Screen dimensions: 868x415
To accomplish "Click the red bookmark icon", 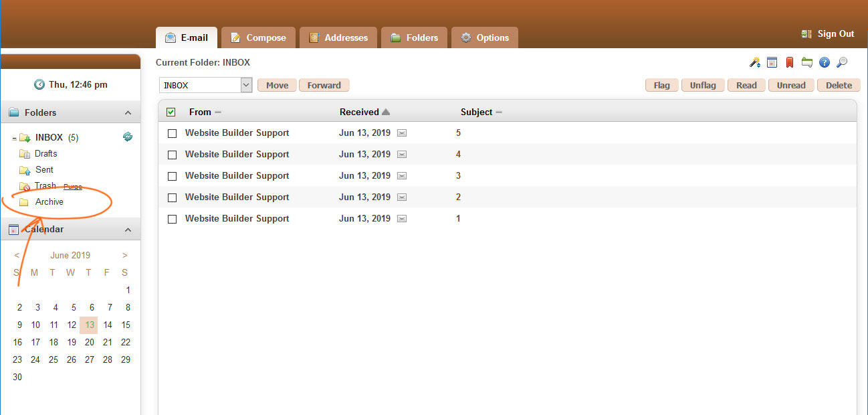I will [789, 62].
